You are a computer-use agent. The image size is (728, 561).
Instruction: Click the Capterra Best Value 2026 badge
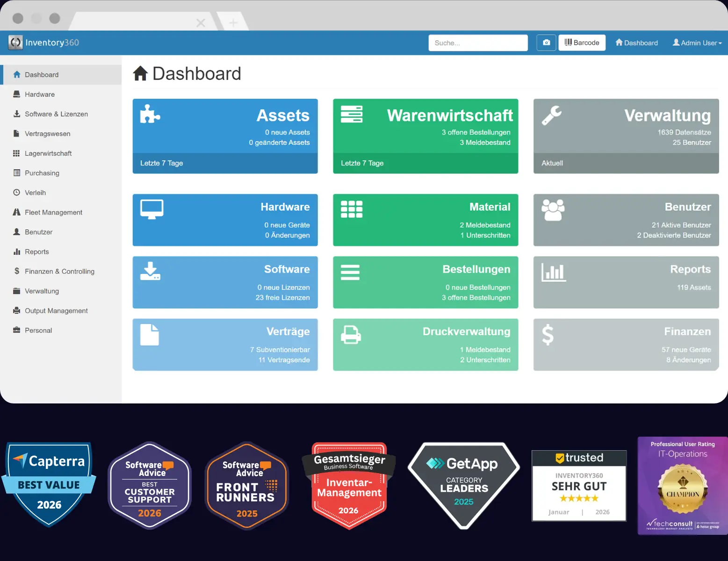[x=49, y=484]
